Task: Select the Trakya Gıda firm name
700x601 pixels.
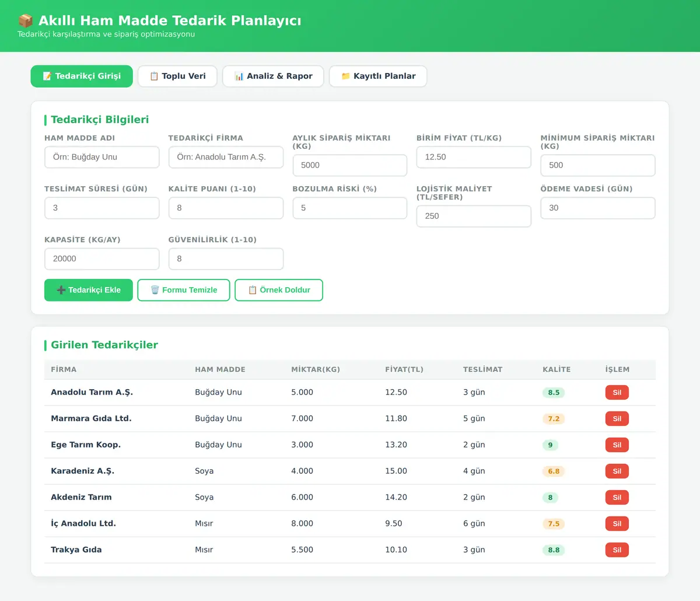Action: click(x=76, y=550)
